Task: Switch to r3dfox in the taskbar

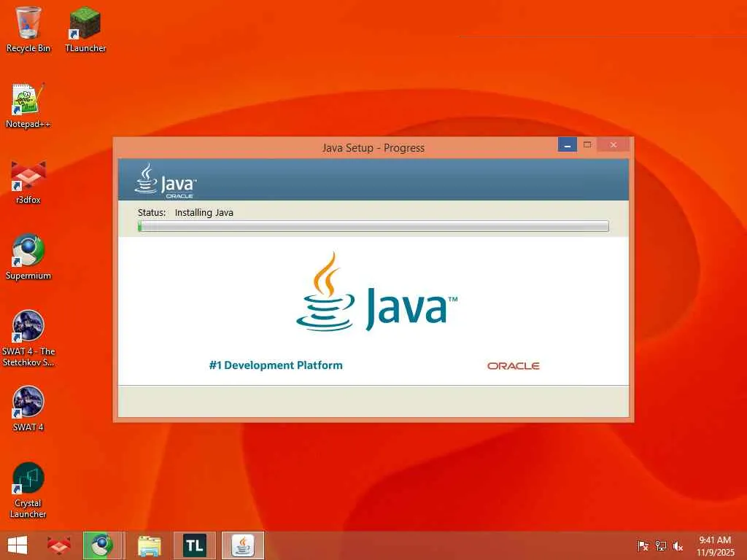Action: click(x=59, y=545)
